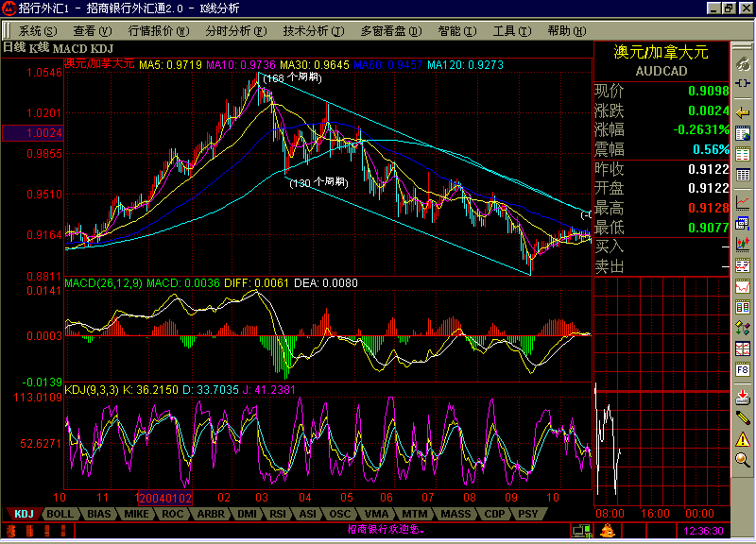
Task: Click the AUDCAD symbol title
Action: [661, 72]
